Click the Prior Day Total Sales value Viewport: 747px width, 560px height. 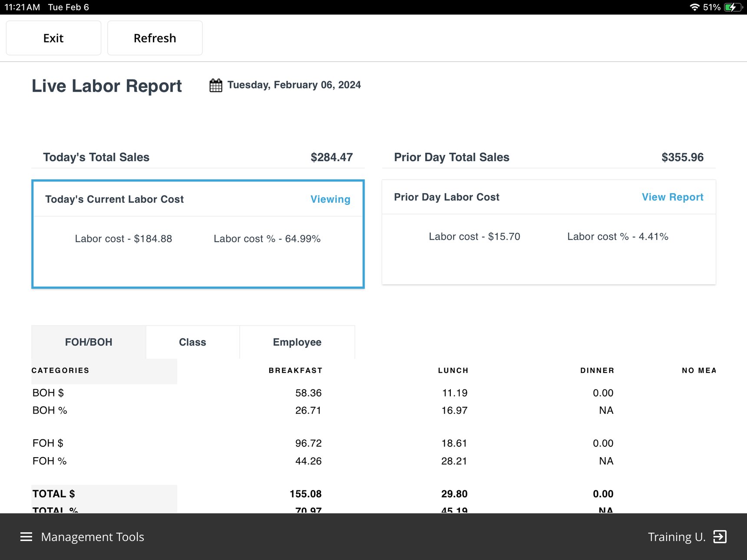[683, 157]
